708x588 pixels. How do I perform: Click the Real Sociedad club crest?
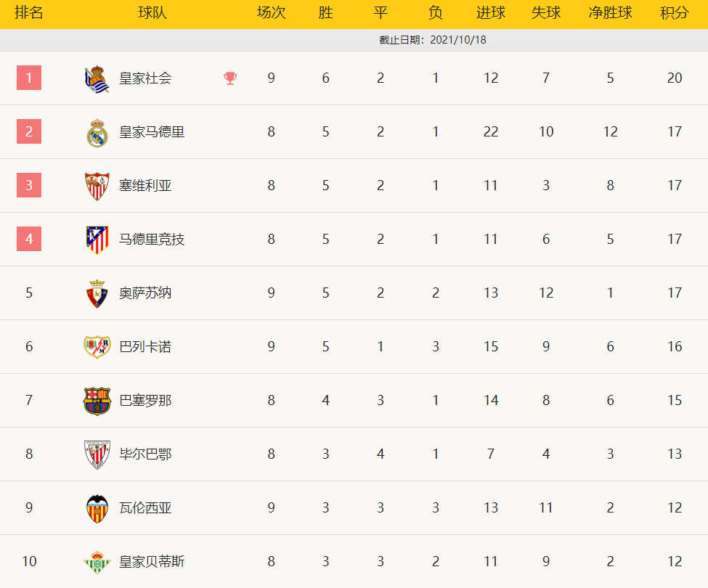coord(97,78)
